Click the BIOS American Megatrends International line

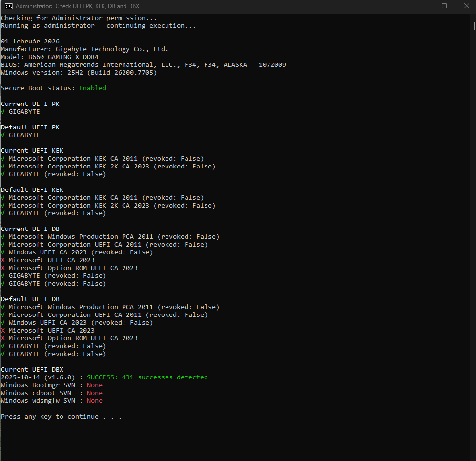tap(143, 64)
